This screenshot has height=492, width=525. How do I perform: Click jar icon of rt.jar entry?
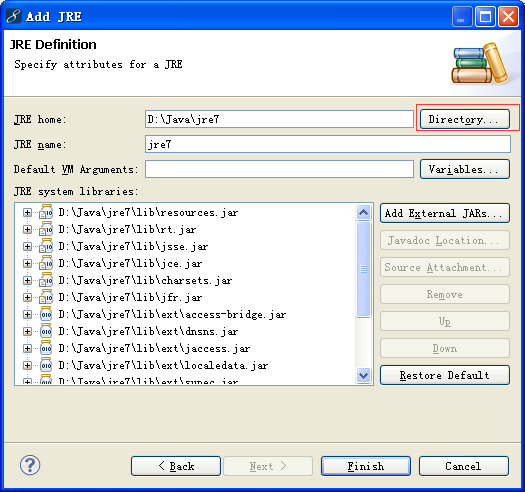tap(46, 229)
